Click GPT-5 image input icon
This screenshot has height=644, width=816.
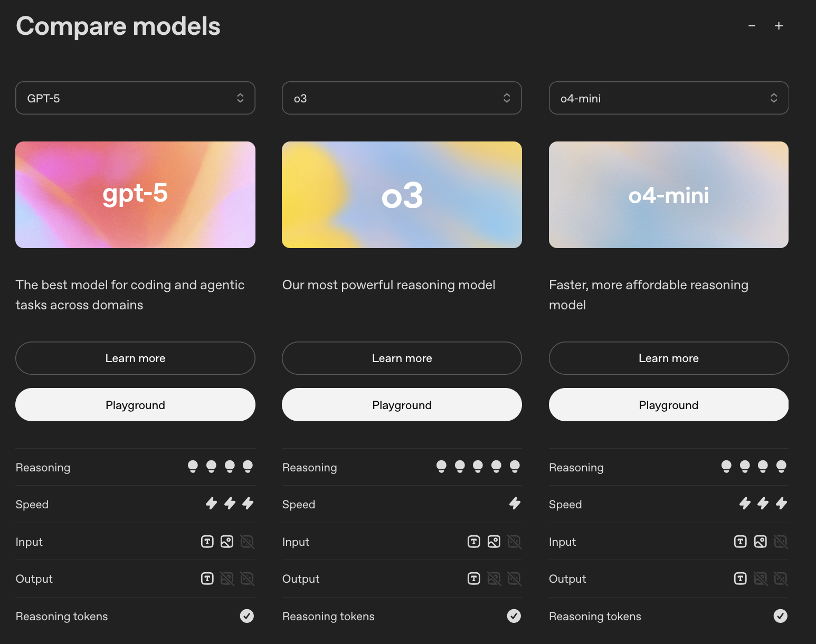point(227,542)
